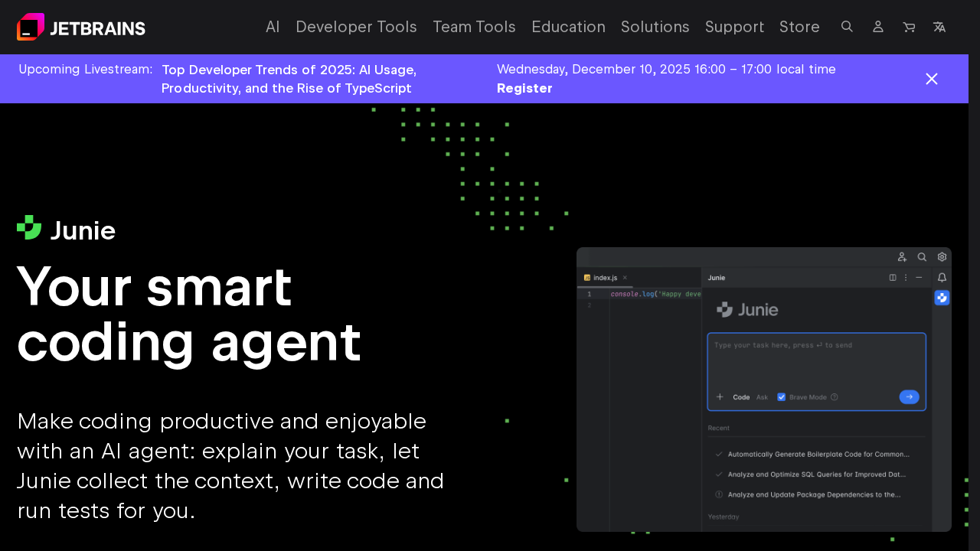Click the blue send arrow button
The height and width of the screenshot is (551, 980).
(909, 396)
